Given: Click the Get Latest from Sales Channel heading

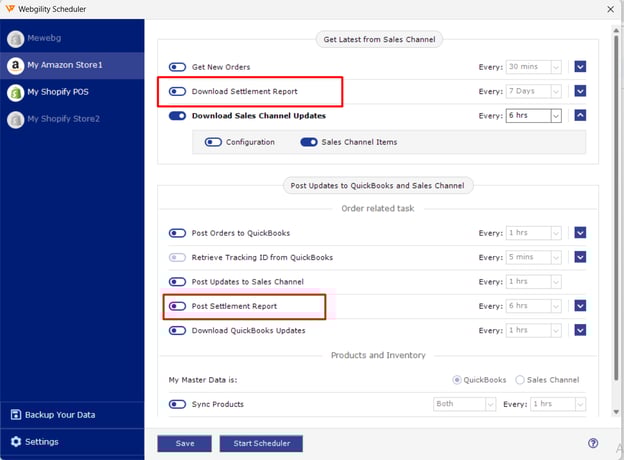Looking at the screenshot, I should pos(379,39).
